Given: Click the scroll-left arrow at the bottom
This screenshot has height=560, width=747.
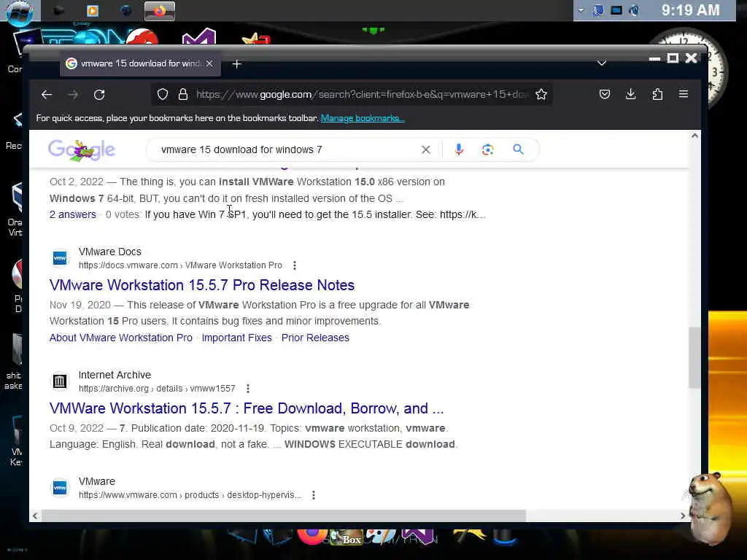Looking at the screenshot, I should tap(35, 516).
